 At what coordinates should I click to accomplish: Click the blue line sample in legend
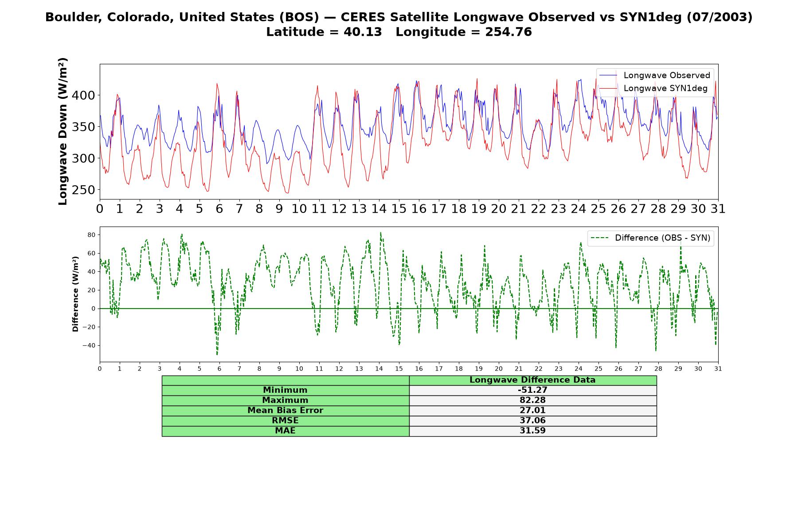coord(608,75)
